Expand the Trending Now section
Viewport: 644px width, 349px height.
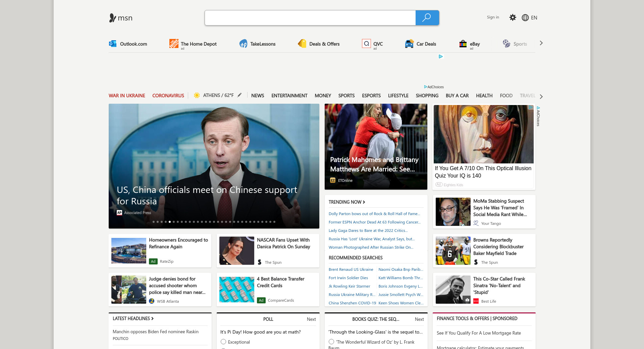(347, 202)
